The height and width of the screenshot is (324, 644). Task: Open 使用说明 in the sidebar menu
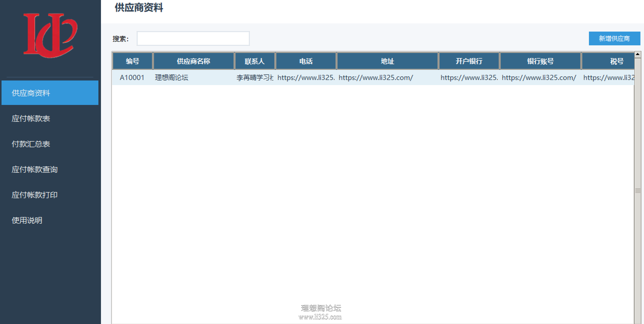click(27, 220)
